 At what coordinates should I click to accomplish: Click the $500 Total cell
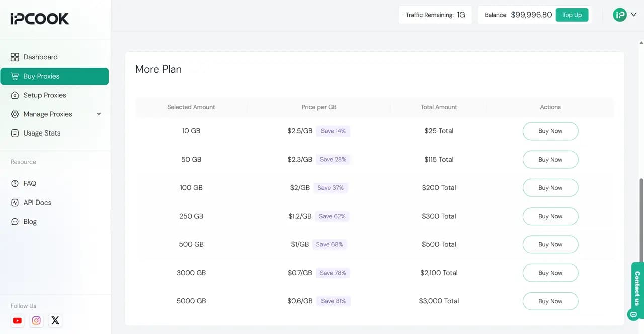tap(439, 244)
